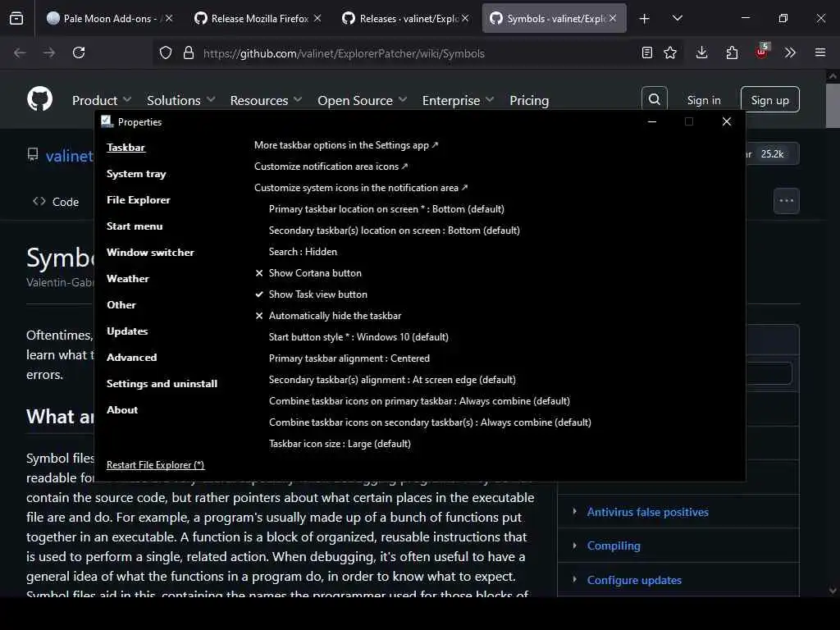
Task: Select the System tray section
Action: (136, 174)
